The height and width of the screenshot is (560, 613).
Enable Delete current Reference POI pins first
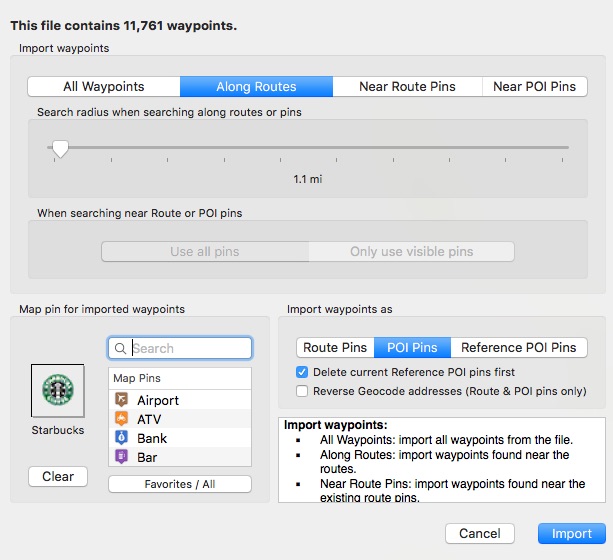point(303,372)
